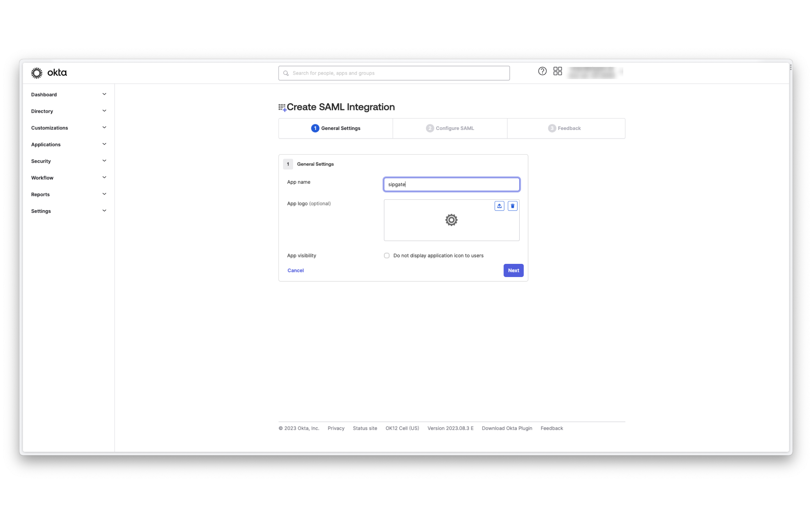Click the OK12 Cell (US) footer text
This screenshot has width=812, height=527.
(402, 428)
